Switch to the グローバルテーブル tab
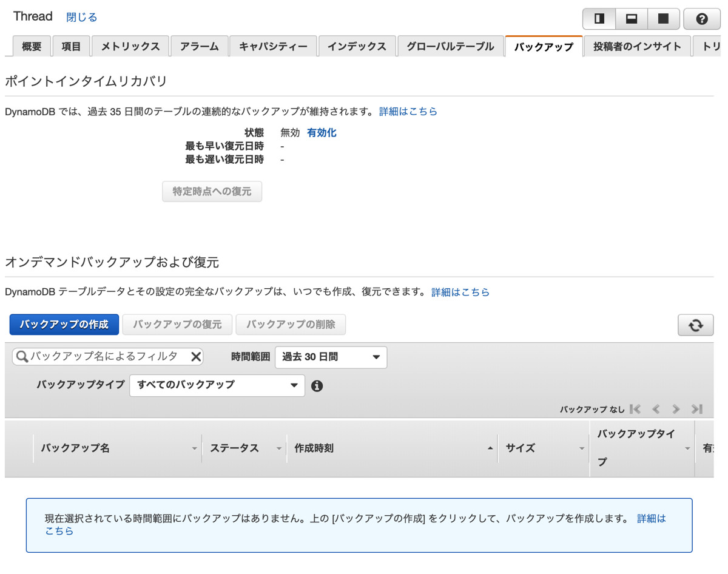The height and width of the screenshot is (574, 728). tap(451, 46)
